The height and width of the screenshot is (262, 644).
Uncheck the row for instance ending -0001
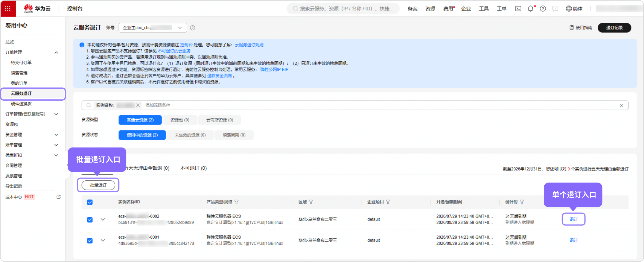(90, 241)
